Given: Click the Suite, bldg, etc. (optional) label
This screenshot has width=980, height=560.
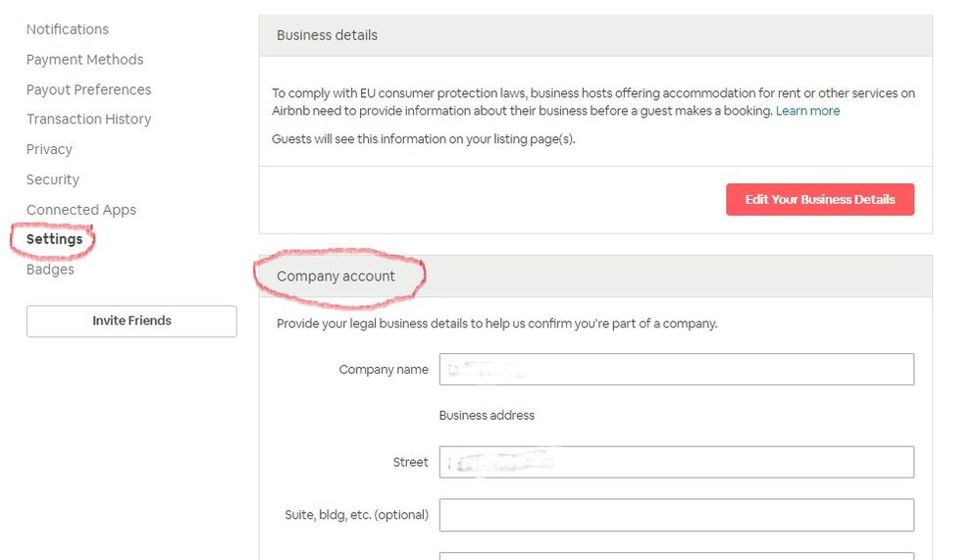Looking at the screenshot, I should click(356, 515).
